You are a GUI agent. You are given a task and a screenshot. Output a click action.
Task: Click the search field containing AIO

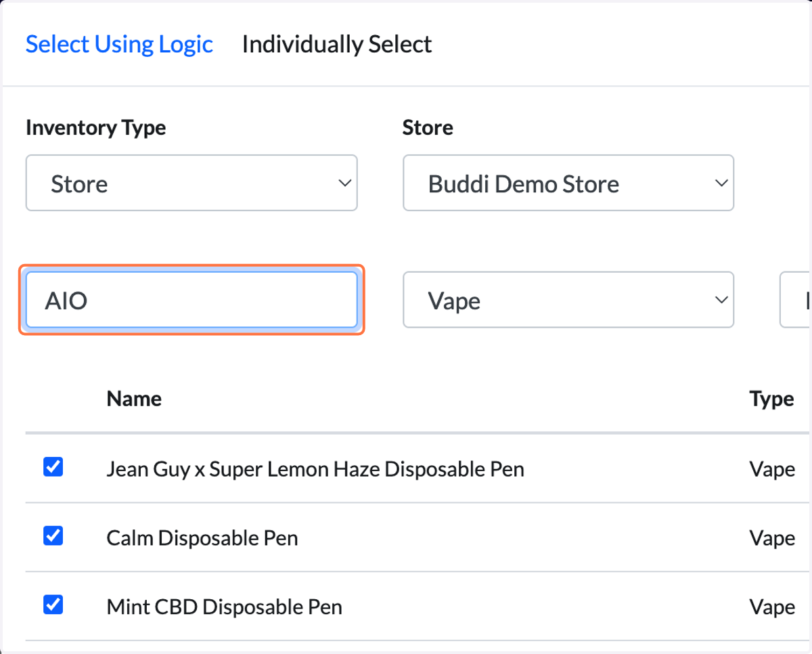pyautogui.click(x=191, y=300)
